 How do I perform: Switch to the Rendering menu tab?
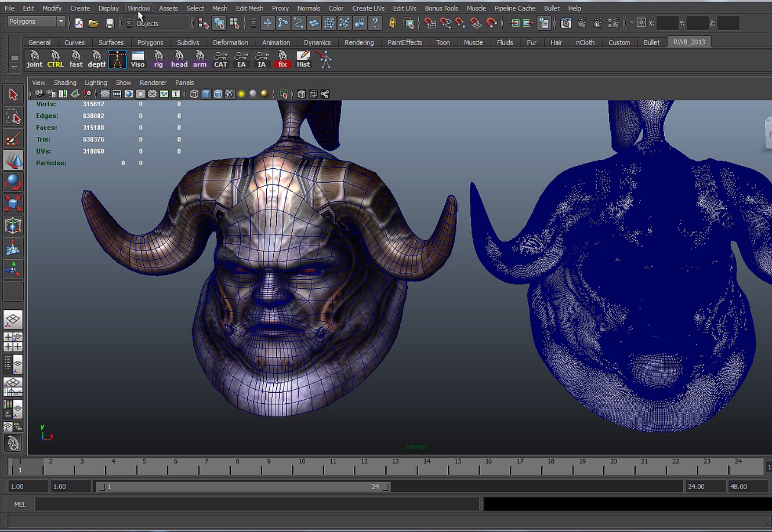(x=359, y=42)
